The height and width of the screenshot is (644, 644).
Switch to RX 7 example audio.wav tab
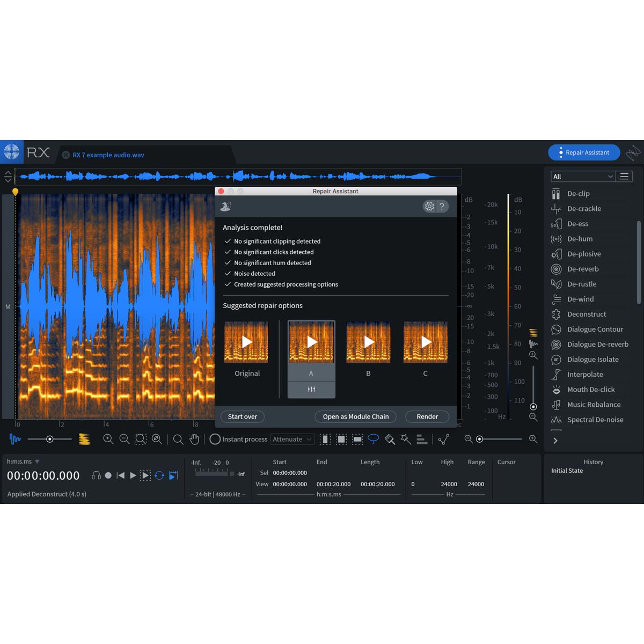[x=108, y=155]
